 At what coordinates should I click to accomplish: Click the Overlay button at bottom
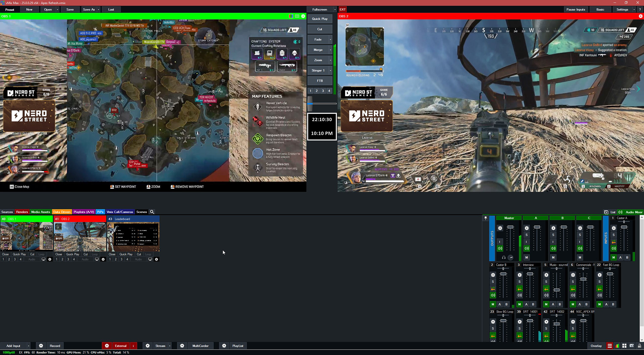596,346
